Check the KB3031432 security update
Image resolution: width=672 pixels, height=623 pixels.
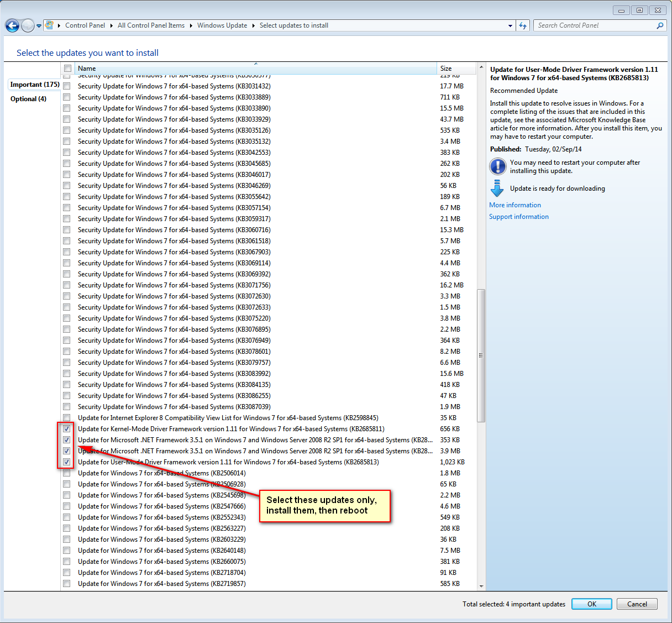[x=67, y=86]
